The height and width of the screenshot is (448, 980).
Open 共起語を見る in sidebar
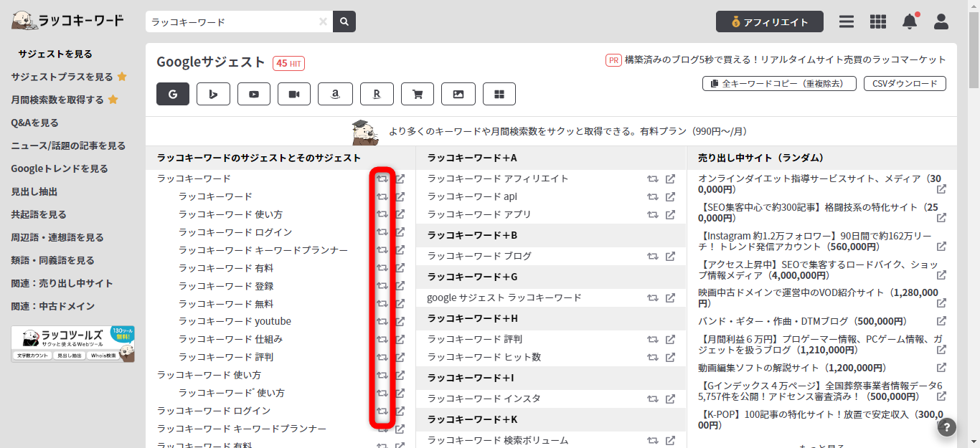point(39,214)
